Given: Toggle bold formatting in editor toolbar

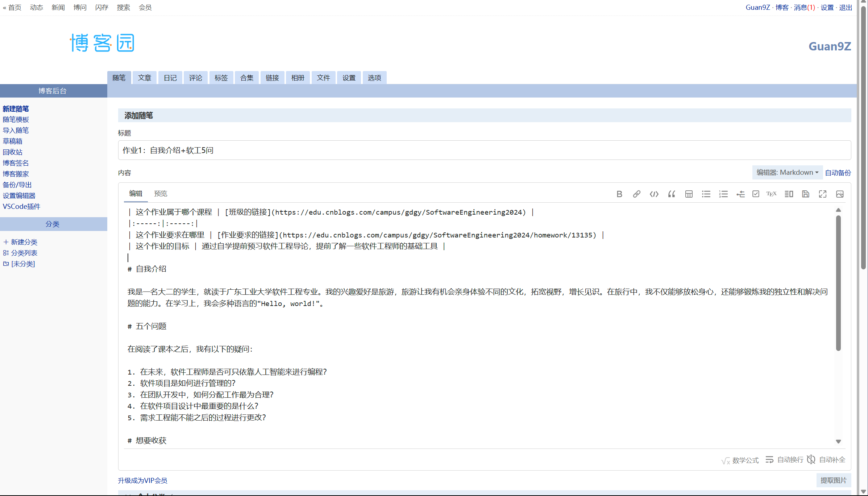Looking at the screenshot, I should coord(619,194).
